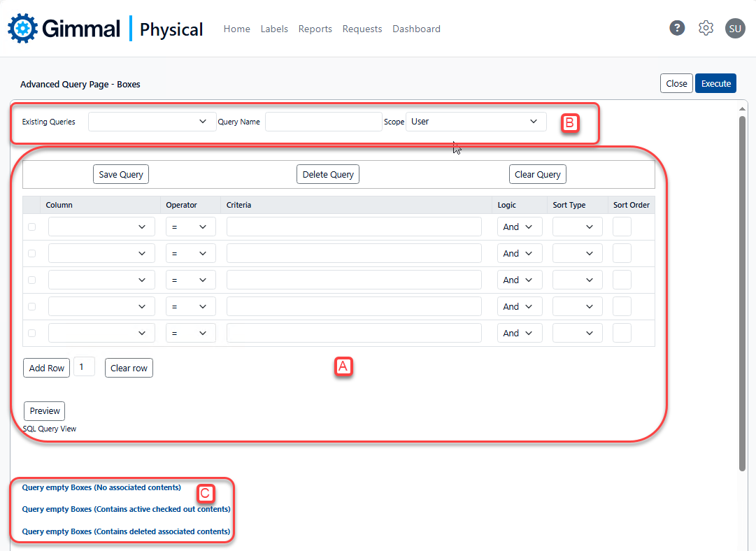Click the SU user avatar

pos(735,28)
